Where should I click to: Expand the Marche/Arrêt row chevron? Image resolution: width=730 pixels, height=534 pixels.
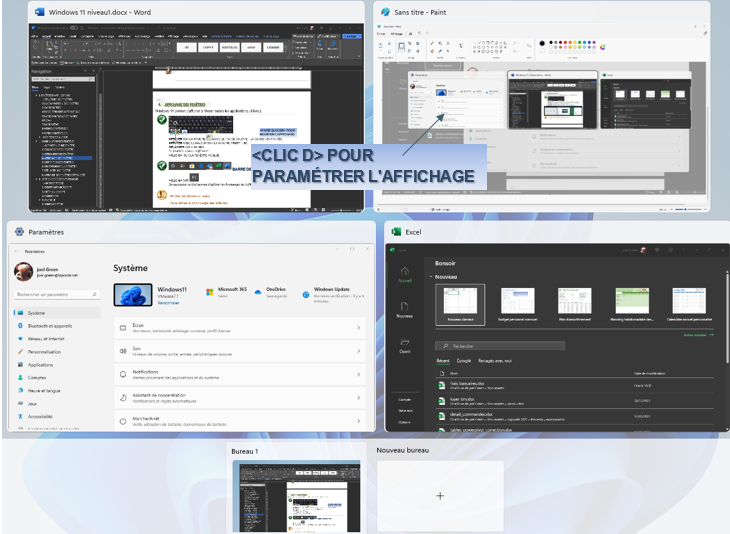[358, 421]
